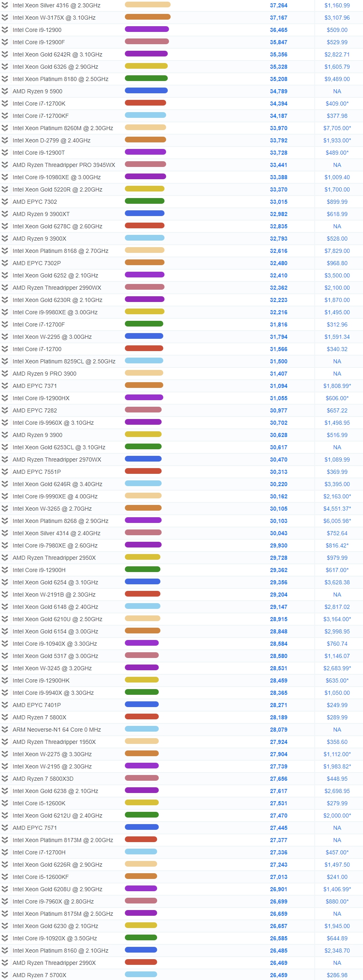Image resolution: width=363 pixels, height=980 pixels.
Task: Open AMD EPYC 7401P link
Action: (x=37, y=705)
